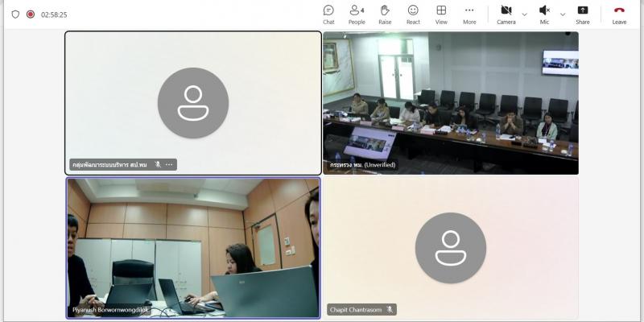Viewport: 644px width, 322px height.
Task: Share your screen content
Action: pyautogui.click(x=582, y=14)
